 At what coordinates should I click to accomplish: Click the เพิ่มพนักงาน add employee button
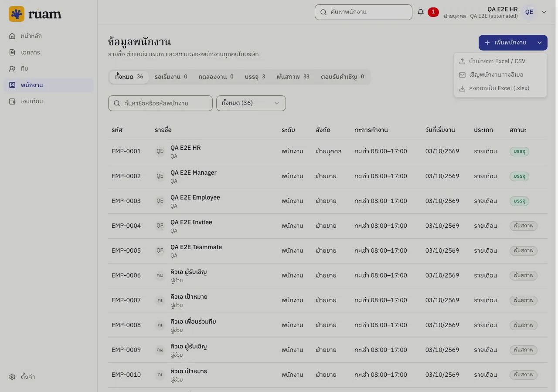tap(506, 43)
